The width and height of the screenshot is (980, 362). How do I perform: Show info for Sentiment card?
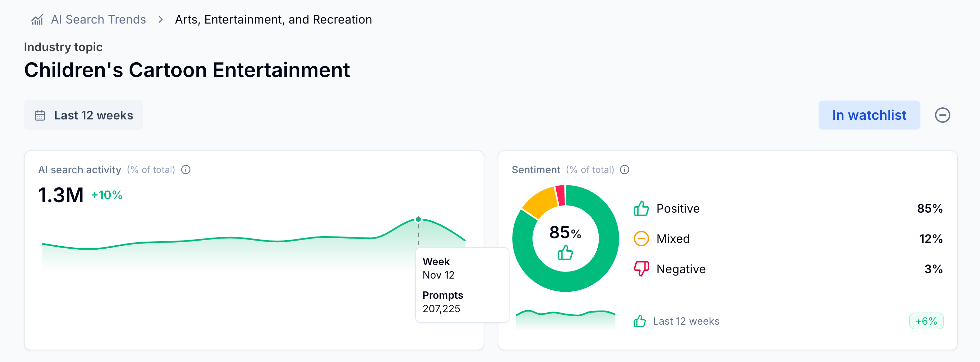pos(624,170)
